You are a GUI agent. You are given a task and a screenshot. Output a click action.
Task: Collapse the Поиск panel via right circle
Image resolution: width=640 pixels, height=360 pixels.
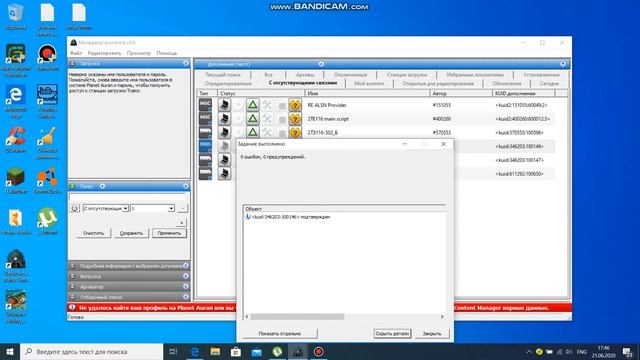[x=186, y=186]
